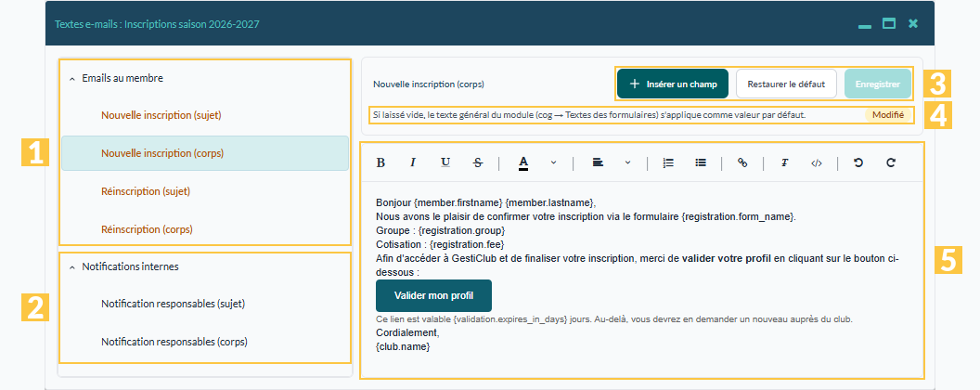Toggle italic formatting in editor toolbar
Image resolution: width=980 pixels, height=390 pixels.
[x=412, y=162]
